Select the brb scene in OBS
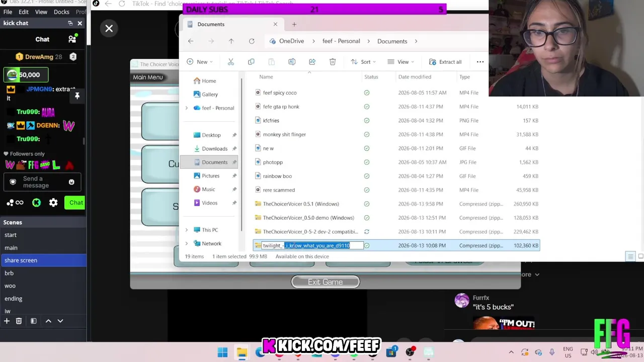 coord(43,273)
